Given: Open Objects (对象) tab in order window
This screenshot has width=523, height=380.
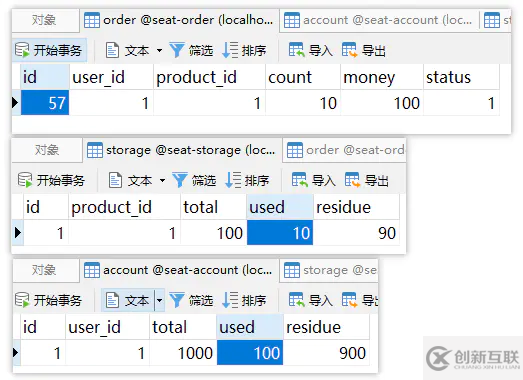Looking at the screenshot, I should click(45, 20).
